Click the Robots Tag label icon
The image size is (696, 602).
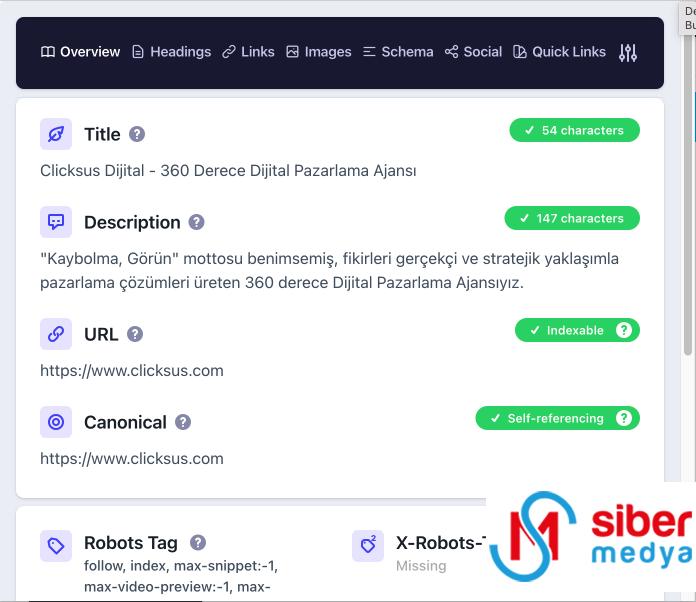pos(56,546)
